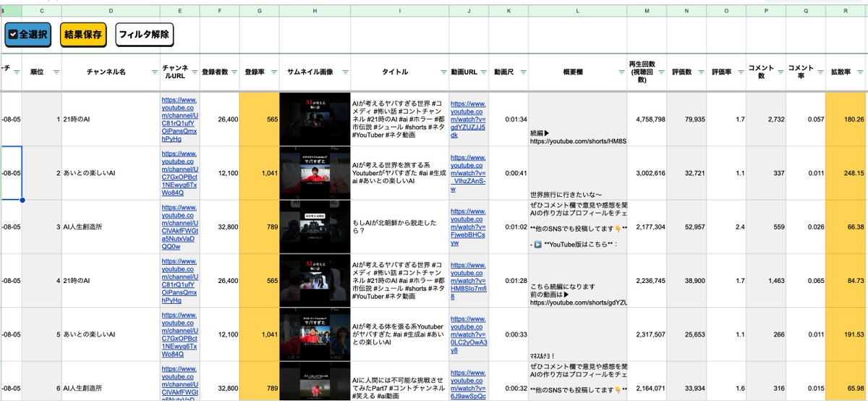Screen dimensions: 868x401
Task: Open the filter on the サムネイル画像 header
Action: (344, 72)
